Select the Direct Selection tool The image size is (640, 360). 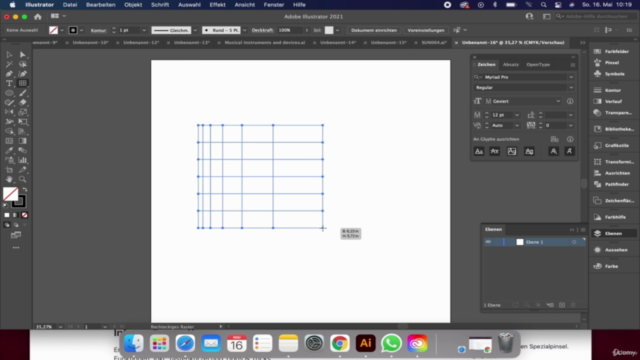22,55
